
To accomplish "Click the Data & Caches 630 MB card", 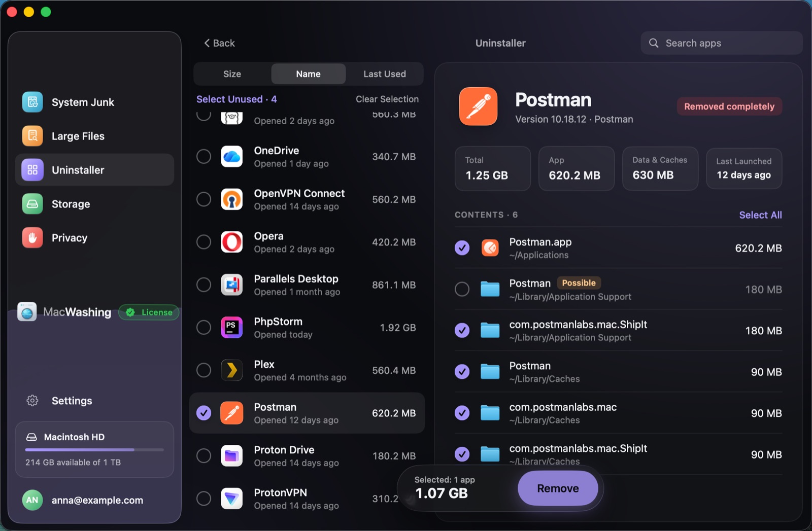I will point(660,168).
